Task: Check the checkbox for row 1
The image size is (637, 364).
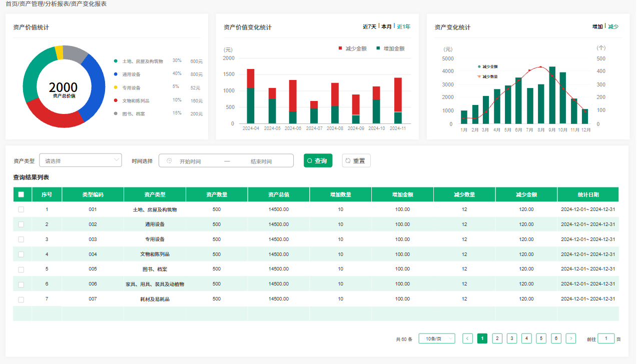Action: point(21,209)
